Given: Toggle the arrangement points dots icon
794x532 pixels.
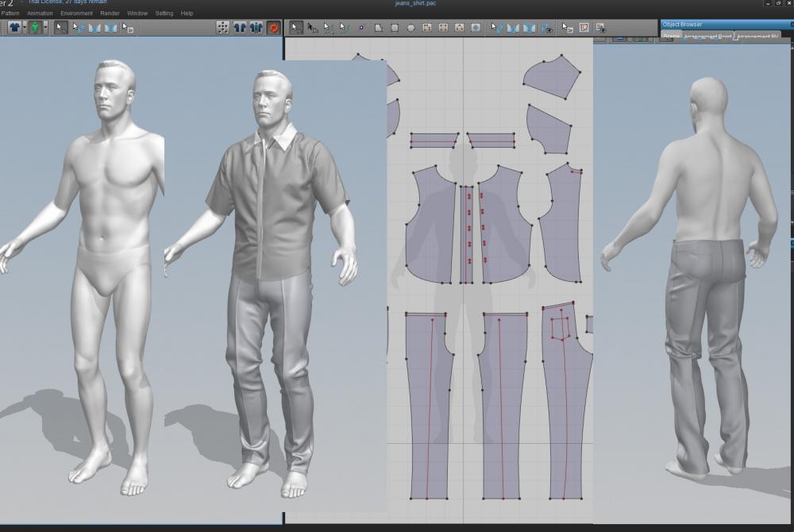Looking at the screenshot, I should coord(223,27).
